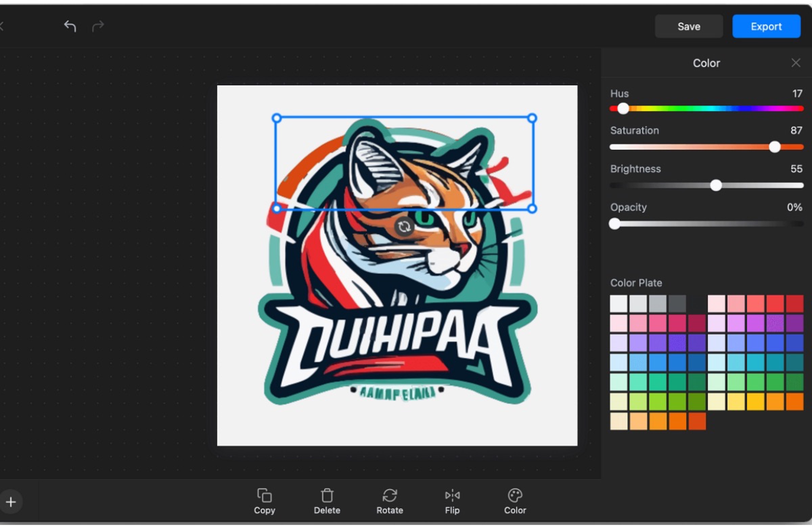Click the Copy icon in the bottom toolbar
Screen dimensions: 812x531
tap(265, 495)
